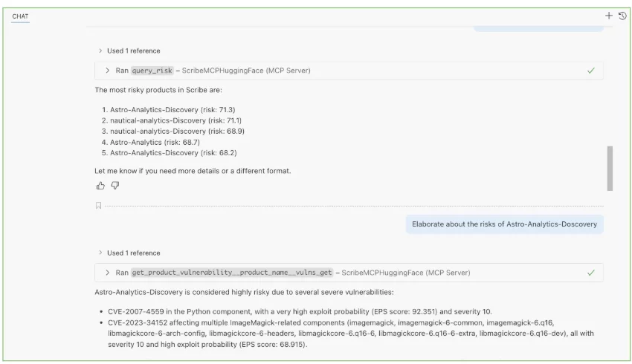Click the user message 'Elaborate about the risks'

pos(504,224)
